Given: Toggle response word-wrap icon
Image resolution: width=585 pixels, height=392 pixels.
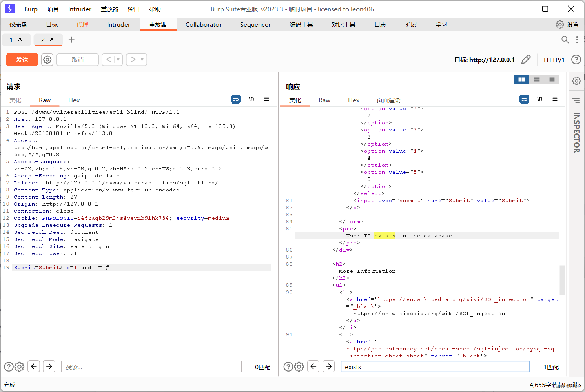Looking at the screenshot, I should (524, 99).
